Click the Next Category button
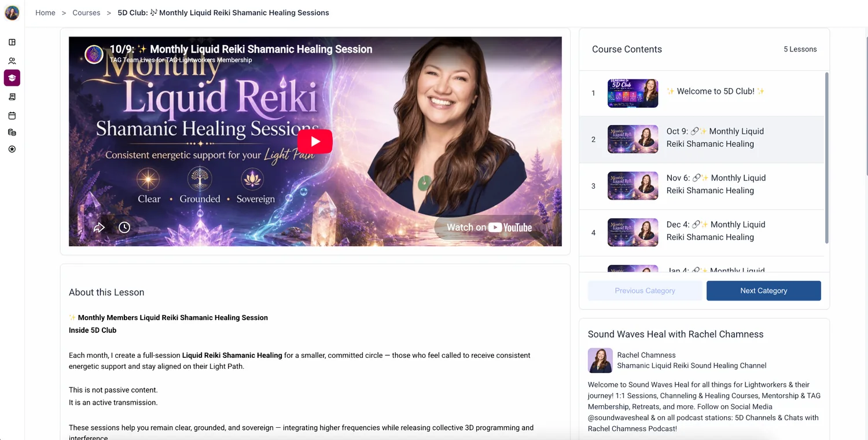 (x=764, y=291)
